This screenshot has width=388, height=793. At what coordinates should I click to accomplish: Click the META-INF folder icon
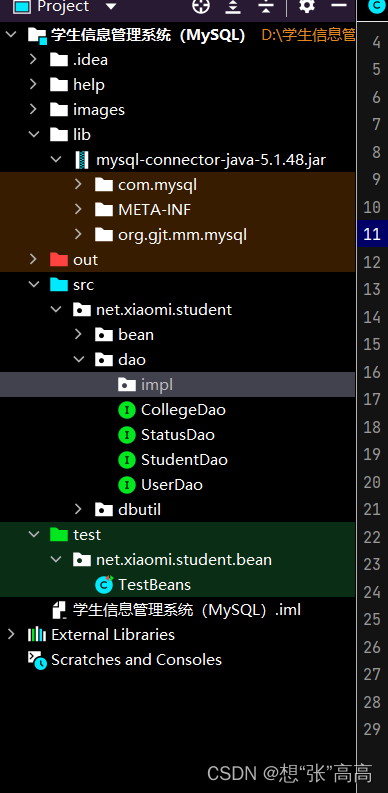(104, 210)
